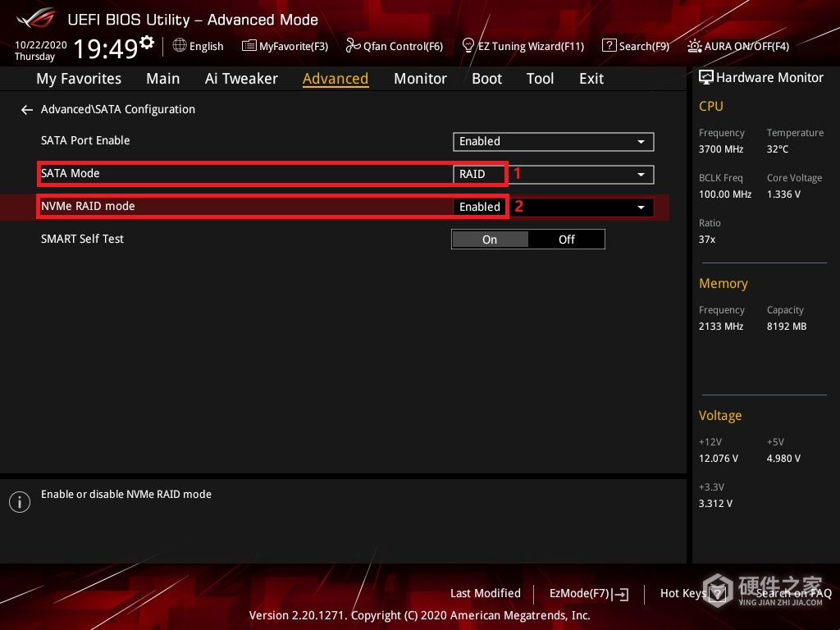
Task: Open the Main tab
Action: [x=163, y=79]
